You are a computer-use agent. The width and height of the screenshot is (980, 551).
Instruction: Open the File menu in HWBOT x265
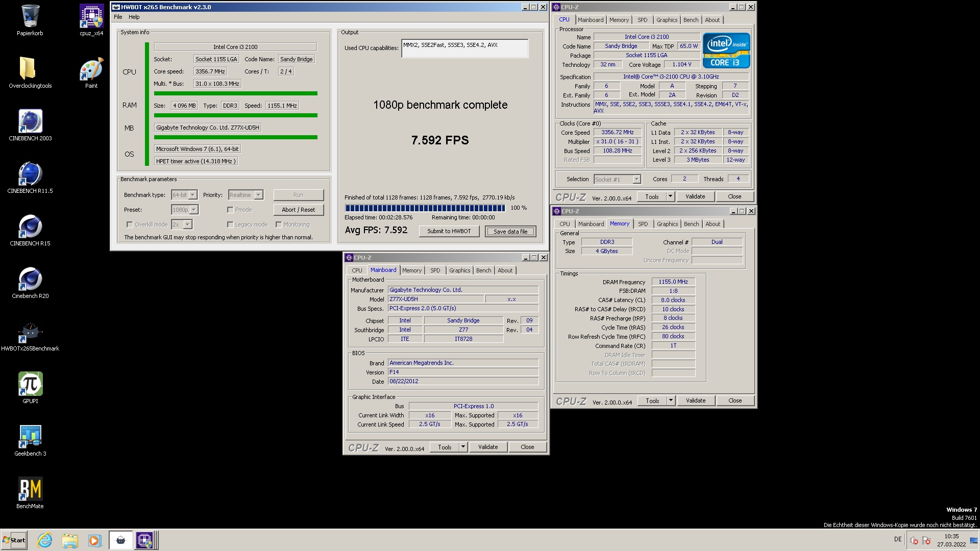118,17
